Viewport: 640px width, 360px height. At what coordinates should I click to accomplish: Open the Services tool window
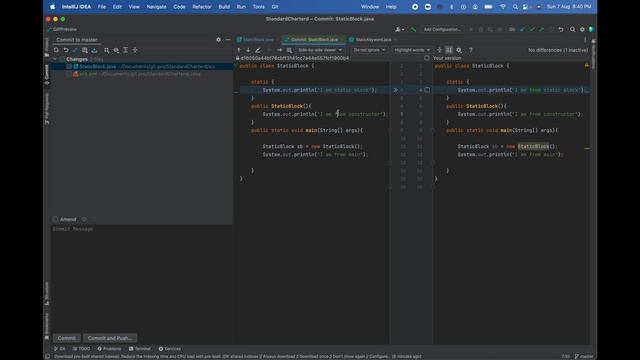170,349
